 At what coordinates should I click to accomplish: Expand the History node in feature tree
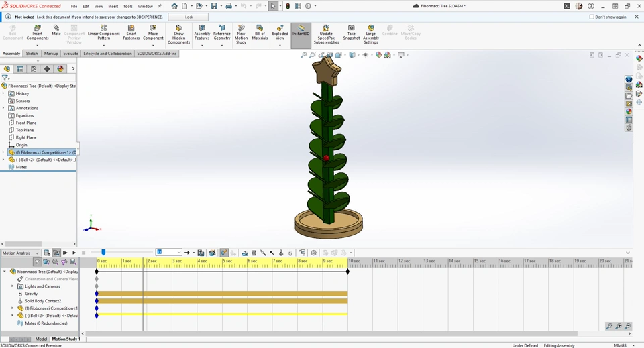(x=4, y=93)
